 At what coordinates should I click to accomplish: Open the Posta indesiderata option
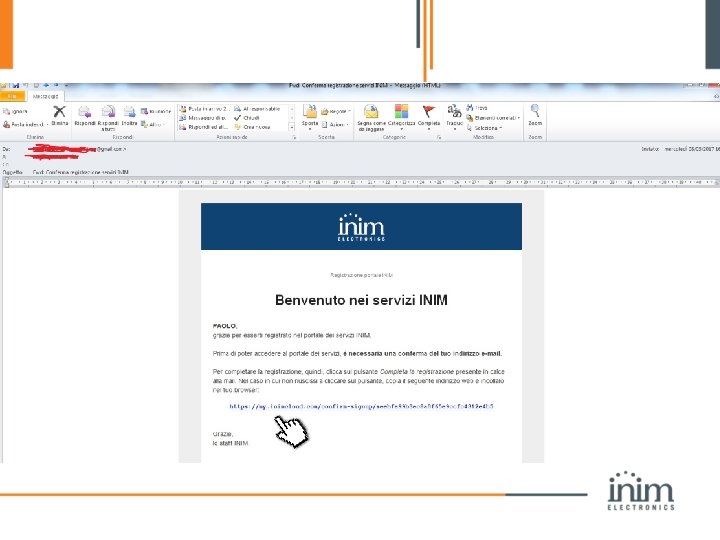click(x=25, y=124)
